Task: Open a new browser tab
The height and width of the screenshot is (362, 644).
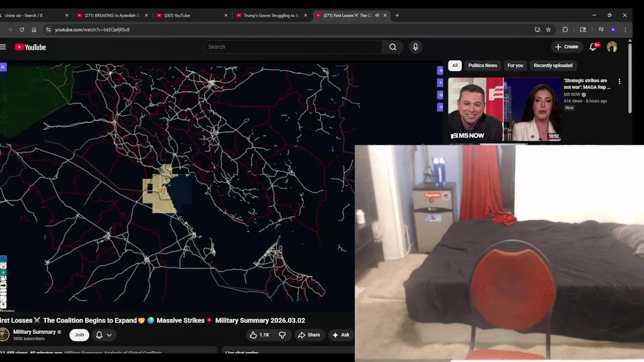Action: 397,15
